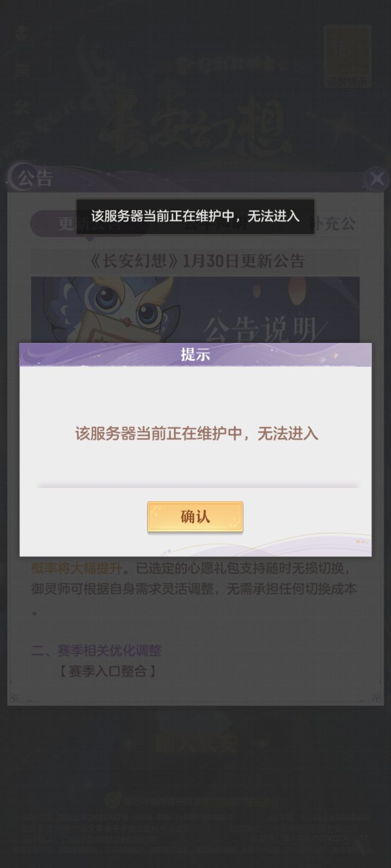Image resolution: width=391 pixels, height=868 pixels.
Task: Tap the 【赛季入口整合】 entry text
Action: 108,671
